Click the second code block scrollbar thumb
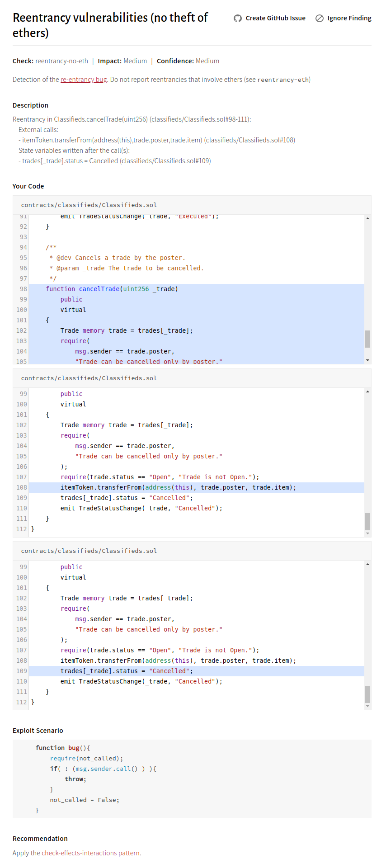Image resolution: width=386 pixels, height=868 pixels. tap(367, 521)
